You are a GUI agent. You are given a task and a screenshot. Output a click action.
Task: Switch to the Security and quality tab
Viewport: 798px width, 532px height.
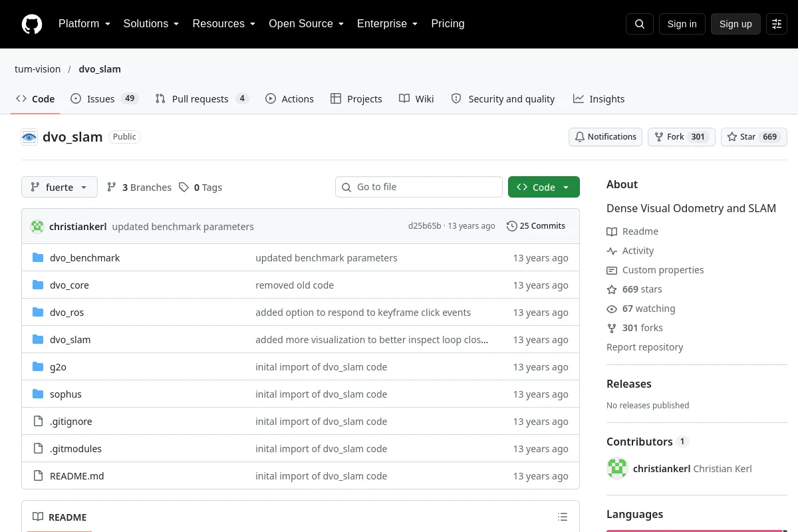[x=503, y=98]
